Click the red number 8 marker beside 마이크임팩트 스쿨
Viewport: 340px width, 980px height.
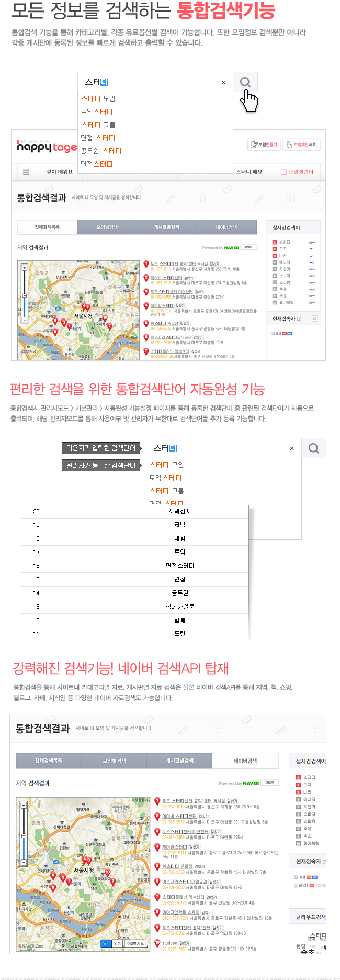tap(157, 913)
